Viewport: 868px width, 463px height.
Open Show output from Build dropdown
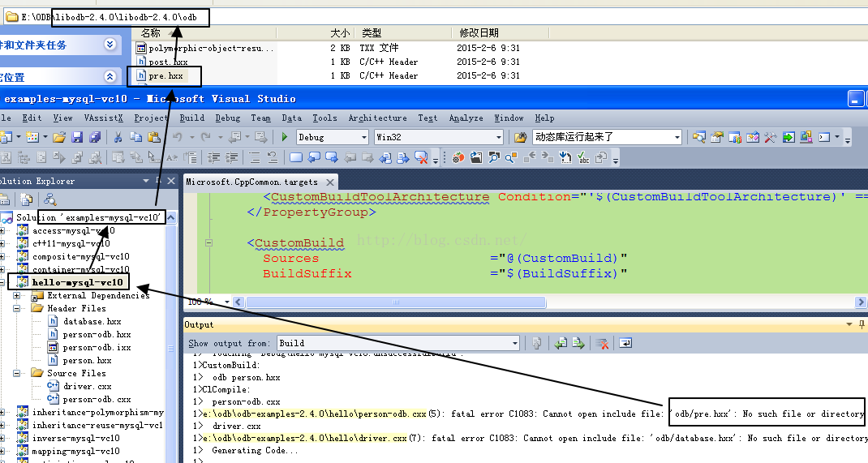pyautogui.click(x=514, y=344)
